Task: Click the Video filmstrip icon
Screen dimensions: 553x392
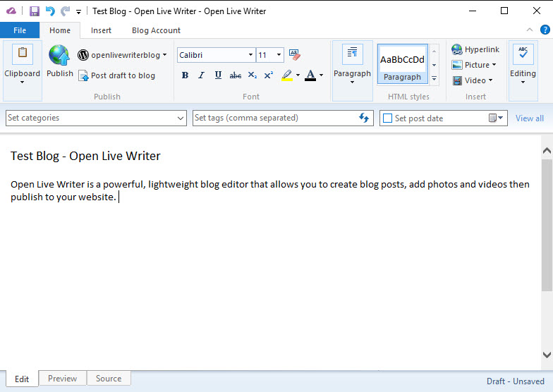Action: point(457,80)
